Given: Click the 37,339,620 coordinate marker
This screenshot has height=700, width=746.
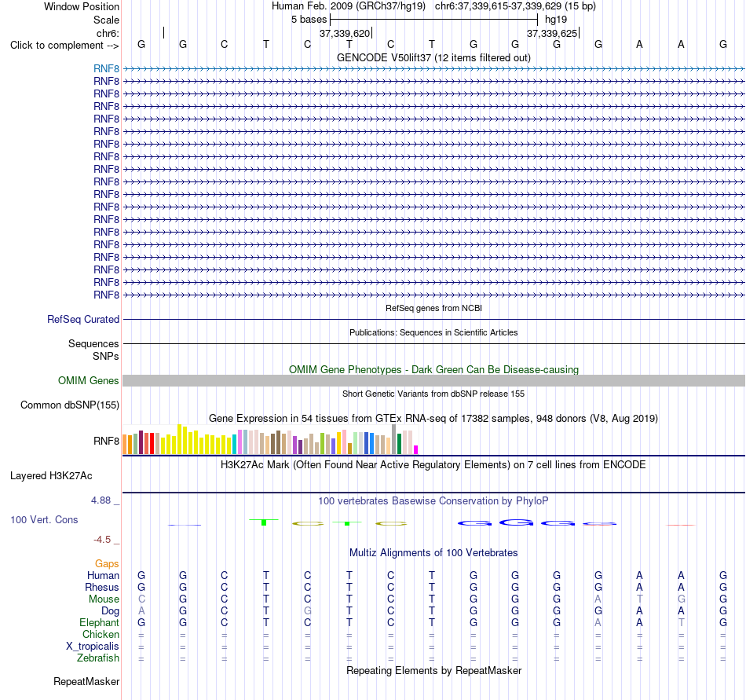Looking at the screenshot, I should tap(345, 33).
